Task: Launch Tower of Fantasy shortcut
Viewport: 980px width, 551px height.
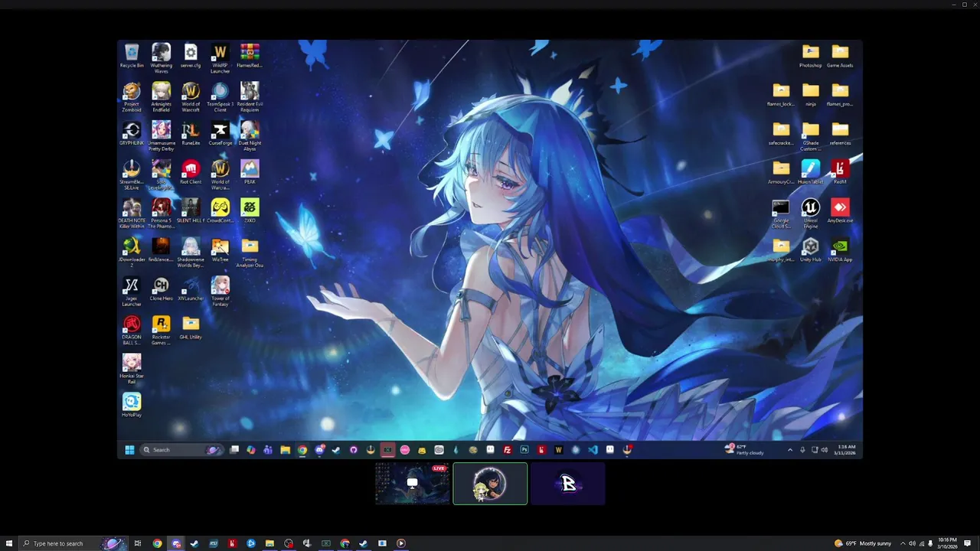Action: [x=220, y=292]
